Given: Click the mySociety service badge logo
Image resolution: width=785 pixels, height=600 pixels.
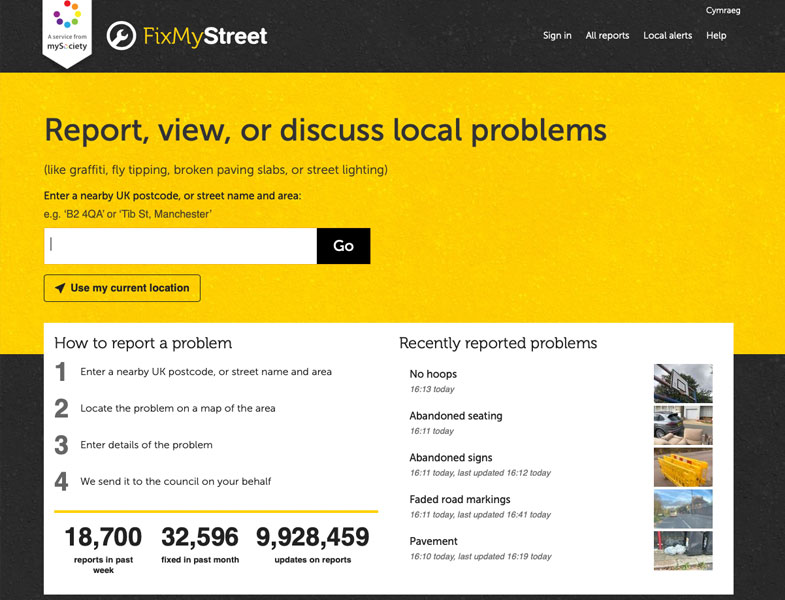Looking at the screenshot, I should (67, 29).
